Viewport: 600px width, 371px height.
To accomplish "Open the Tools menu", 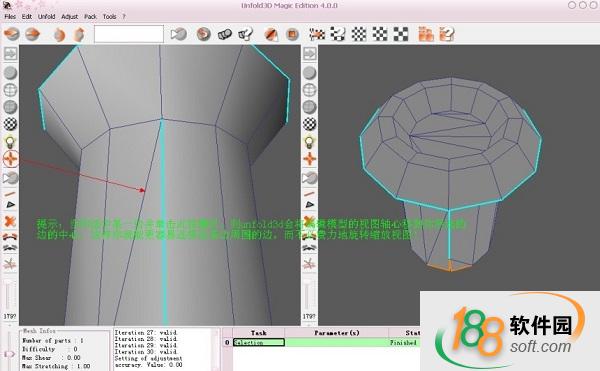I will point(109,16).
